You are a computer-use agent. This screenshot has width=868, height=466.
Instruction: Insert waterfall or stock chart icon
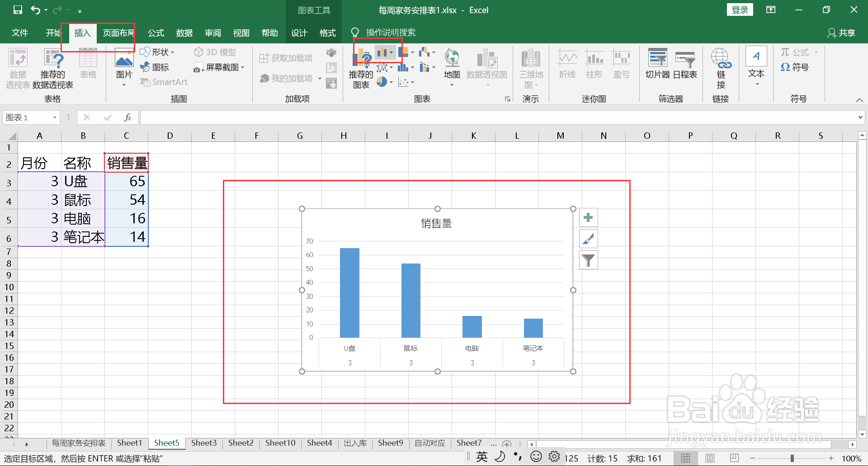(425, 52)
